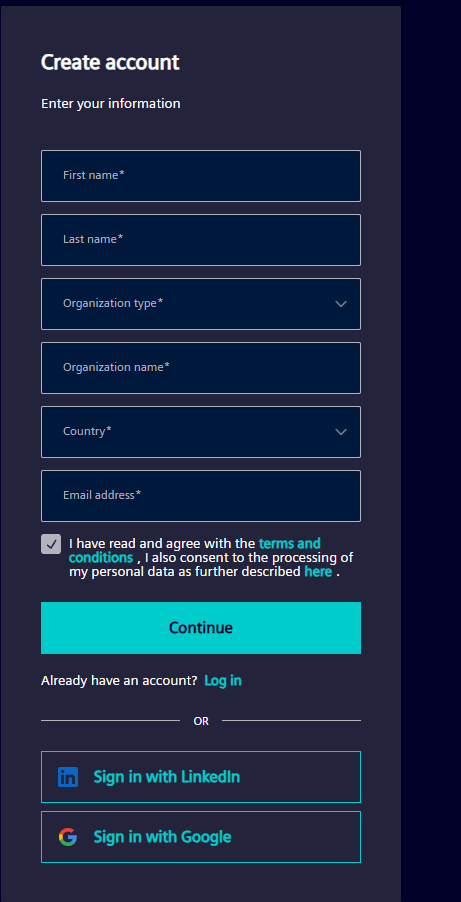Click the OR divider label
Screen dimensions: 461x902
(201, 721)
